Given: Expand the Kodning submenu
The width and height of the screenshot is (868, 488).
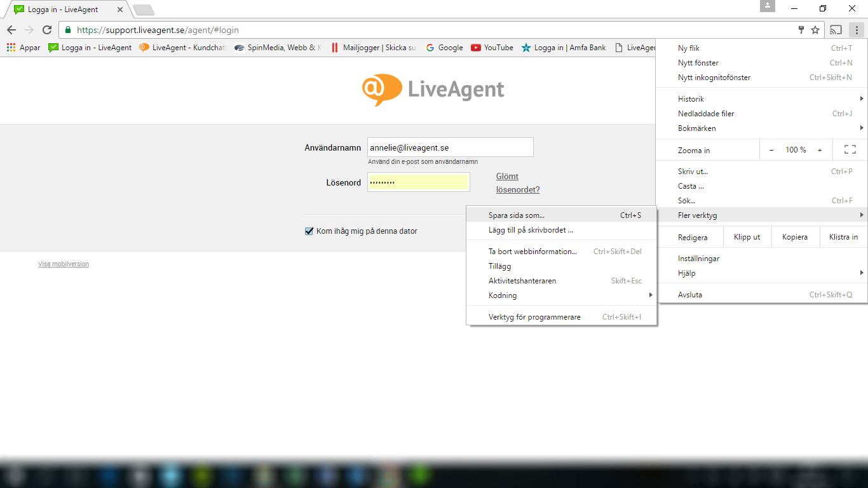Looking at the screenshot, I should coord(562,295).
